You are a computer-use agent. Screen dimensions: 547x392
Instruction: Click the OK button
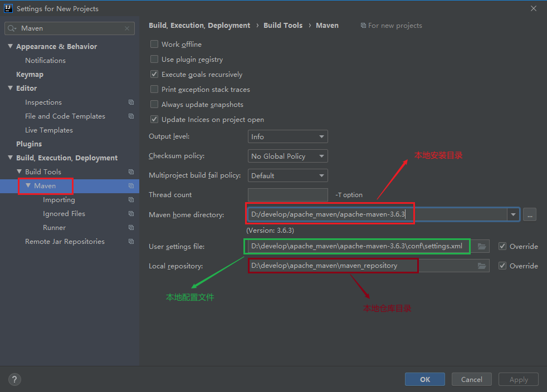[x=425, y=379]
